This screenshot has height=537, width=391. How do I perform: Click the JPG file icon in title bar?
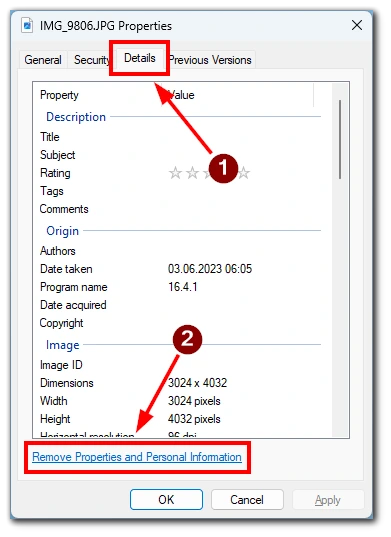coord(27,25)
